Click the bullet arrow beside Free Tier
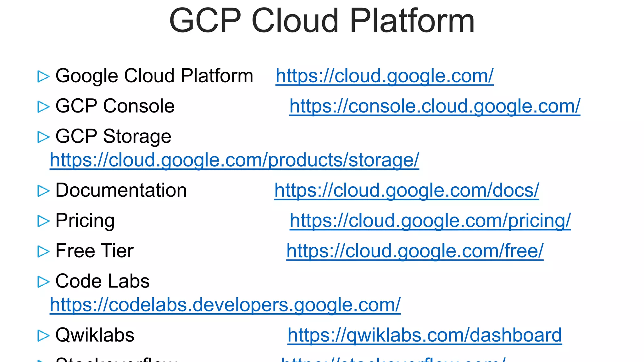 point(43,251)
